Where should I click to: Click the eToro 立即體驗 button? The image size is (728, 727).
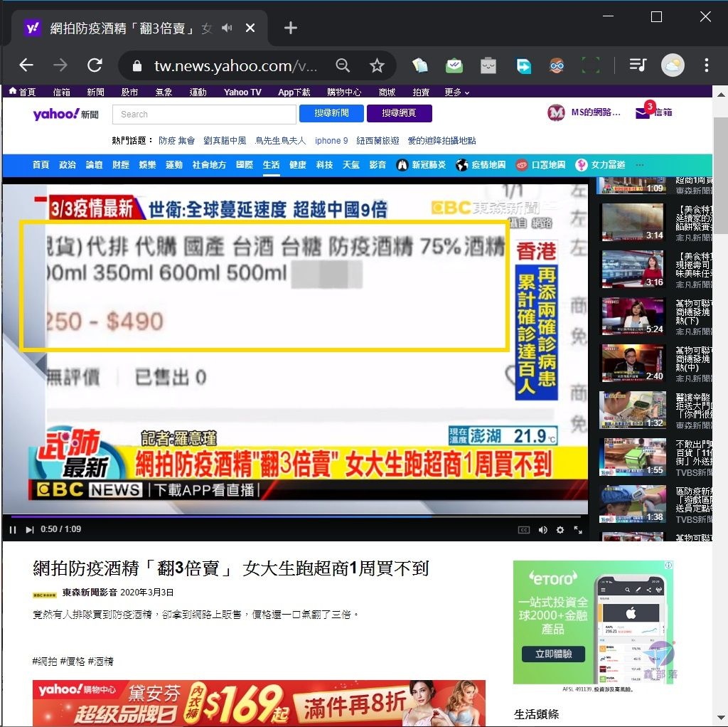coord(553,654)
